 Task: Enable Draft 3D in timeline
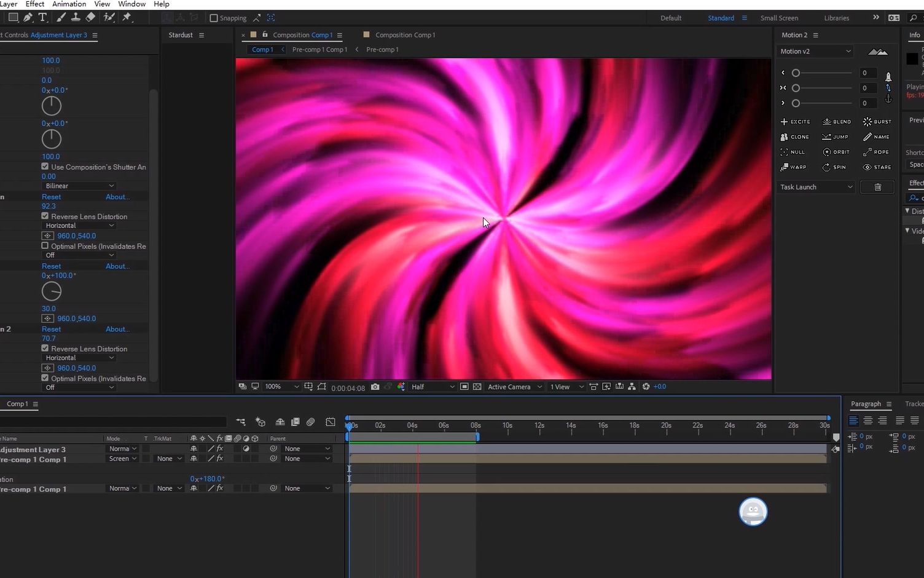pyautogui.click(x=260, y=422)
